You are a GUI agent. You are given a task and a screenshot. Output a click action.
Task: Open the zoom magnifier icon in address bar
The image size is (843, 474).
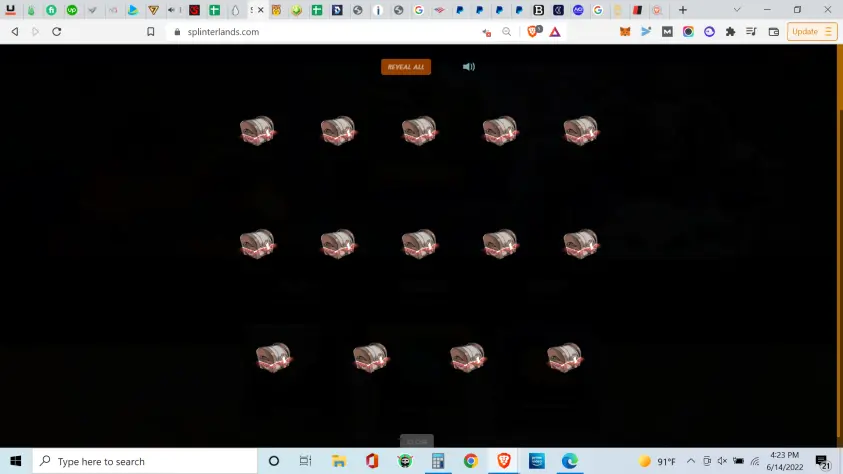(506, 32)
